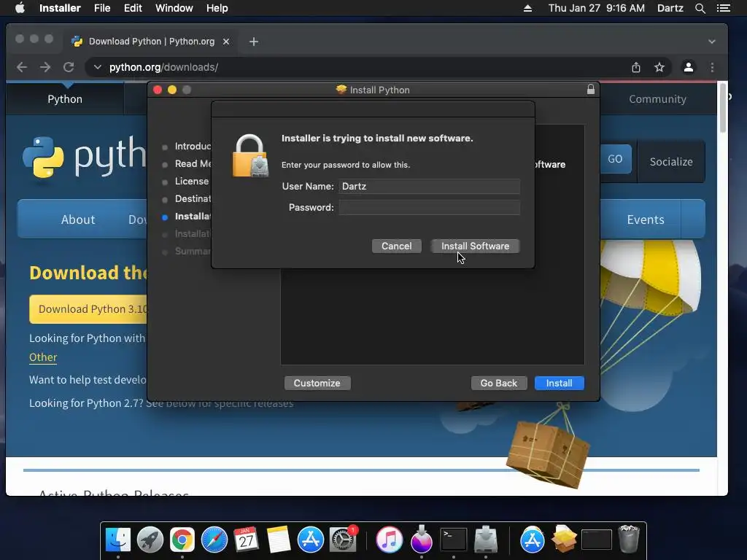Focus the Password field
Viewport: 747px width, 560px height.
(429, 208)
